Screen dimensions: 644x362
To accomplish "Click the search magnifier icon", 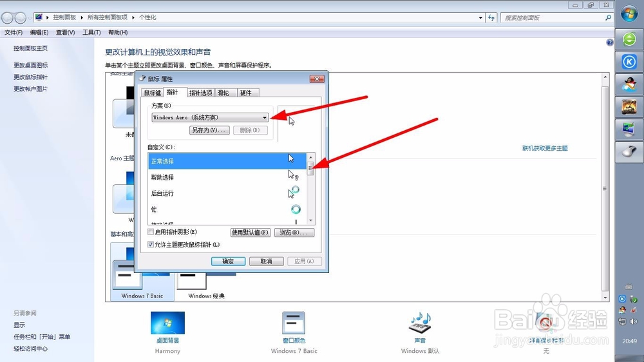I will point(608,17).
